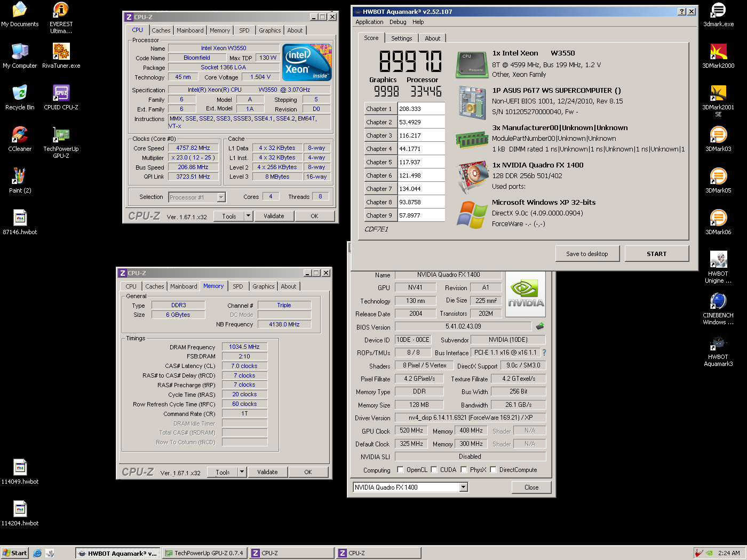Click the Intel Xeon logo in CPU-Z
This screenshot has height=560, width=747.
pos(307,62)
